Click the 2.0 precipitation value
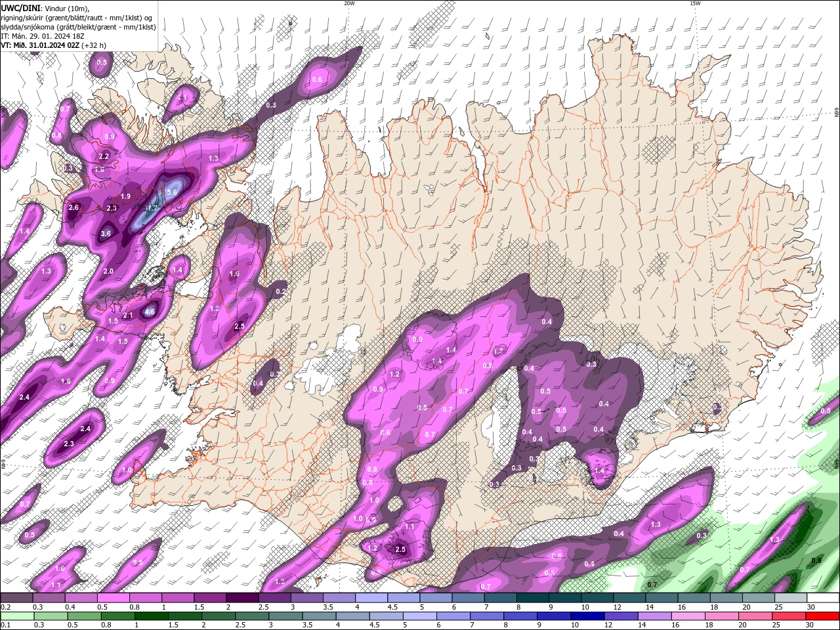840x630 pixels. [108, 271]
